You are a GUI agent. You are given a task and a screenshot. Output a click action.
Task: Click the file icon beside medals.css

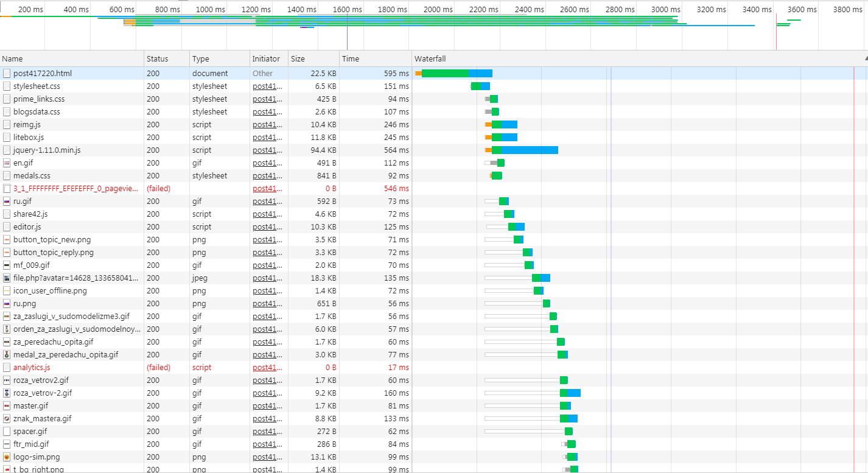(x=7, y=175)
